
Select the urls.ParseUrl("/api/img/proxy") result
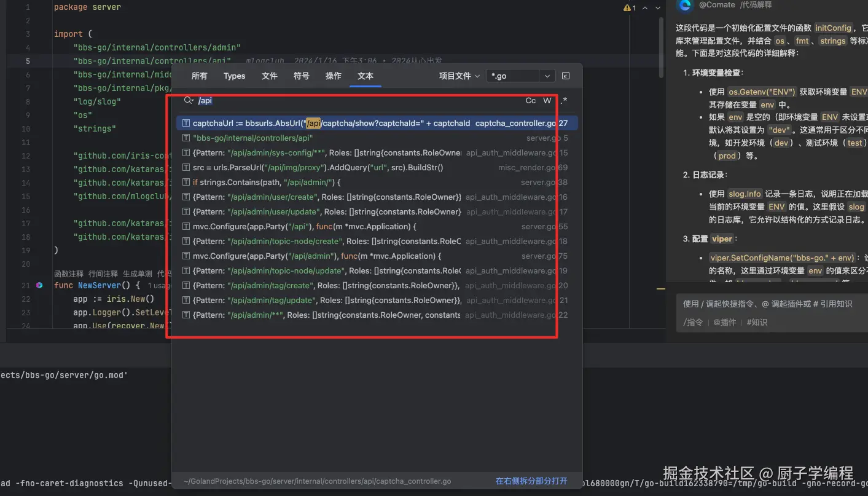377,168
